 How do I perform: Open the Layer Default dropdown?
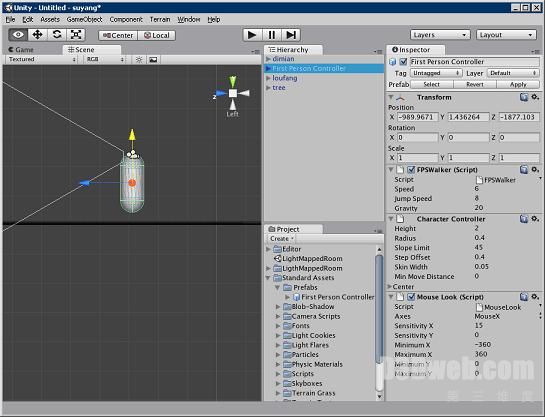tap(513, 73)
